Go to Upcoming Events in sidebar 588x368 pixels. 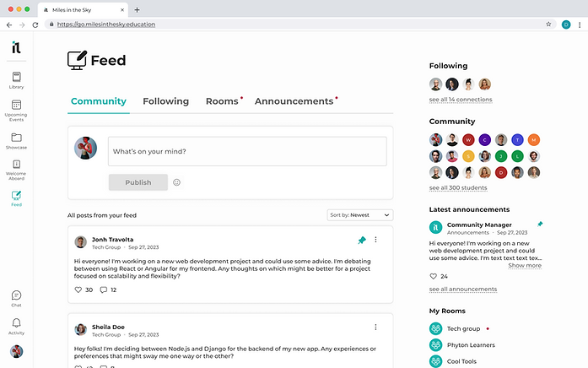click(x=16, y=108)
